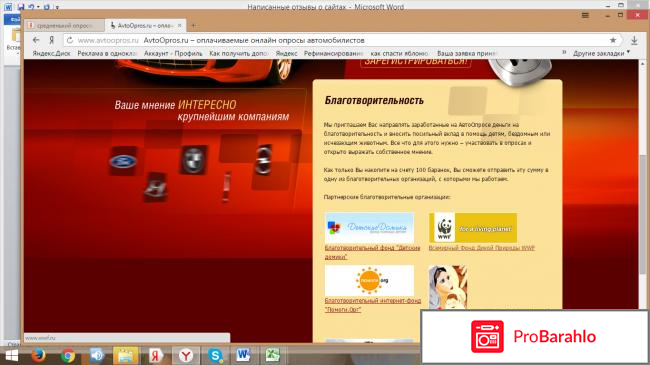Open the browser hamburger menu
This screenshot has width=650, height=365.
pyautogui.click(x=585, y=15)
